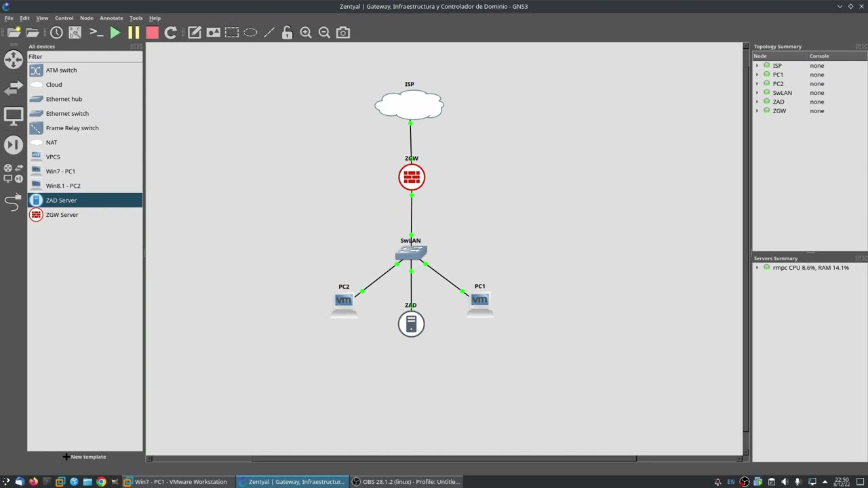
Task: Select VPCS in the device list
Action: coord(85,157)
